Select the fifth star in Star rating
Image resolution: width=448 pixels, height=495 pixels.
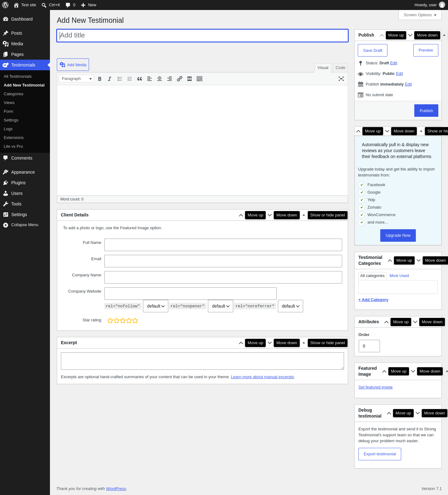click(x=135, y=320)
